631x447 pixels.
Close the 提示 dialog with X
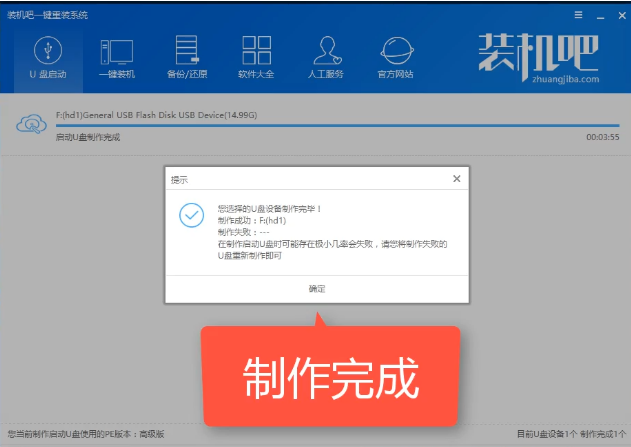click(456, 179)
